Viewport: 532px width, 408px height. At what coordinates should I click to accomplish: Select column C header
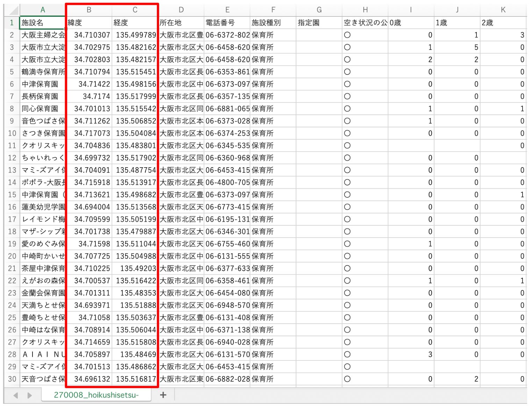coord(135,10)
